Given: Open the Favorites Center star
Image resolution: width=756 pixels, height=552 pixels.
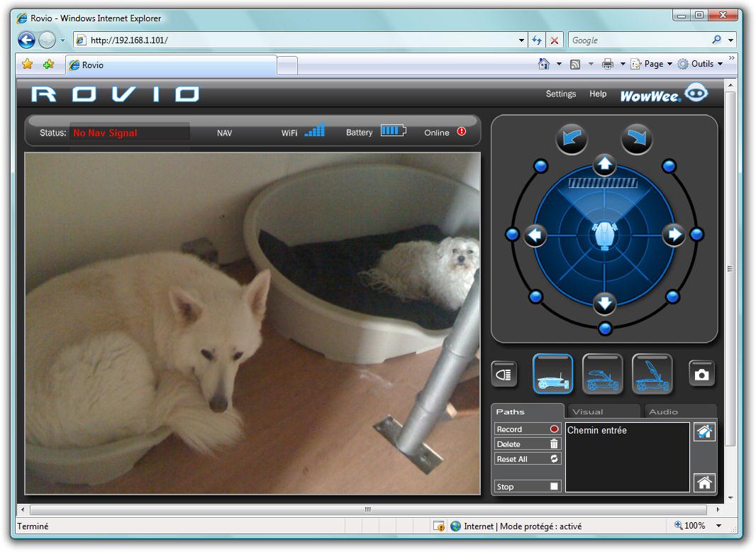Looking at the screenshot, I should pyautogui.click(x=28, y=64).
